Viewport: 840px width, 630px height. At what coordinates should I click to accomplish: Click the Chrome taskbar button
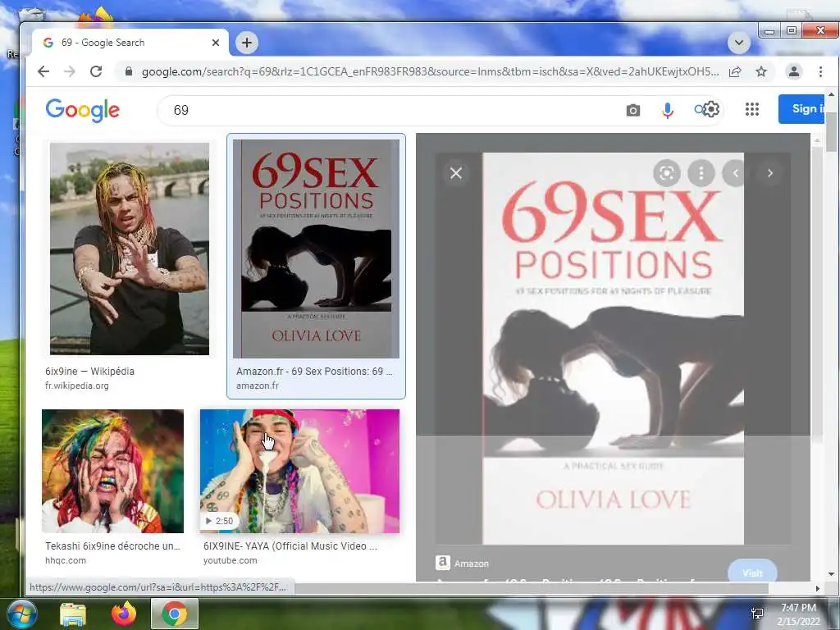(x=175, y=614)
